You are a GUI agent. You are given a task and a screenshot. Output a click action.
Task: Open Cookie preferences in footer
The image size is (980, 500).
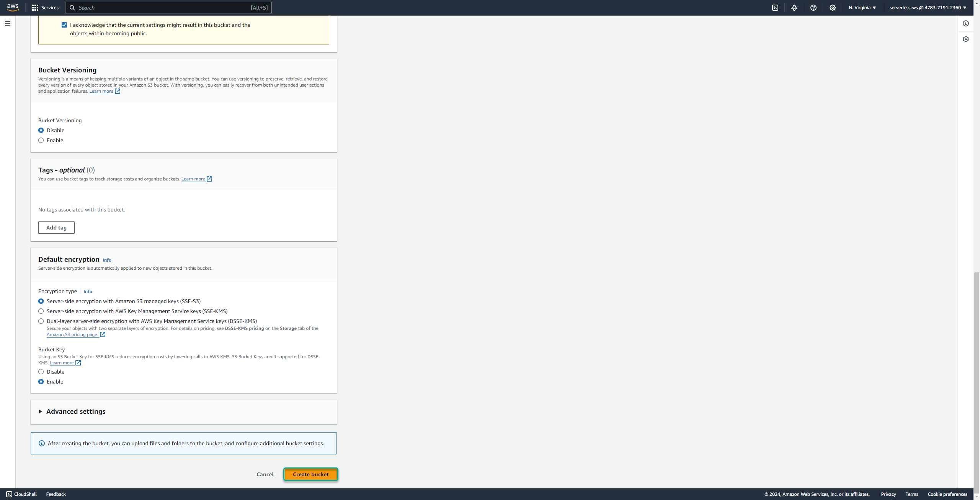pyautogui.click(x=947, y=494)
